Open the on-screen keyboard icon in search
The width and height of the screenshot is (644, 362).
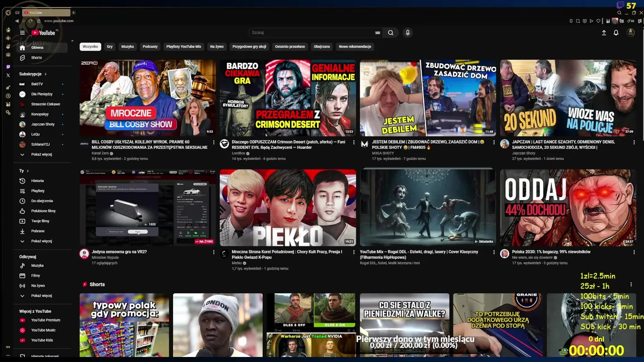pos(377,33)
